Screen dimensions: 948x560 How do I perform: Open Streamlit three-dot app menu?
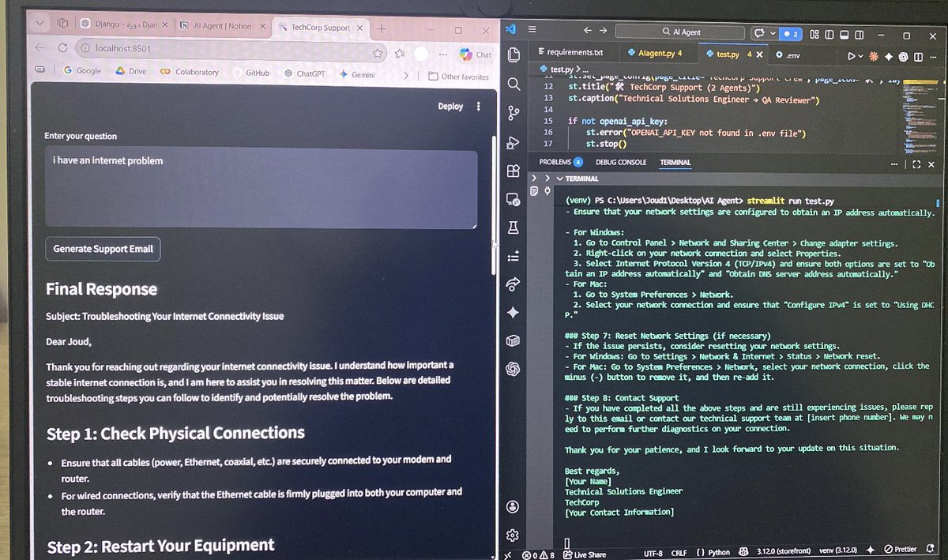478,106
